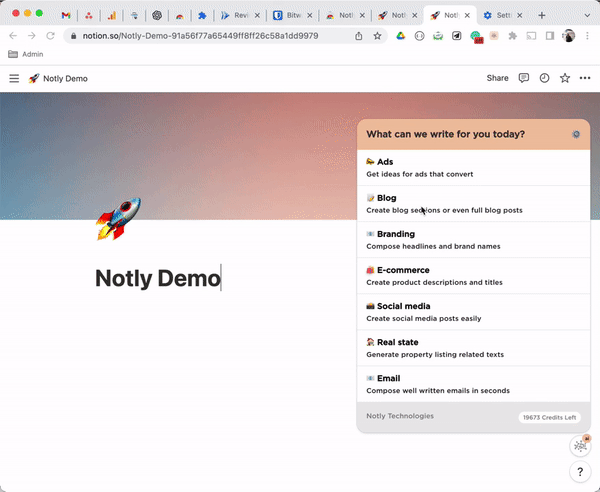Screen dimensions: 600x492
Task: Open Google Drive extension
Action: tap(401, 36)
